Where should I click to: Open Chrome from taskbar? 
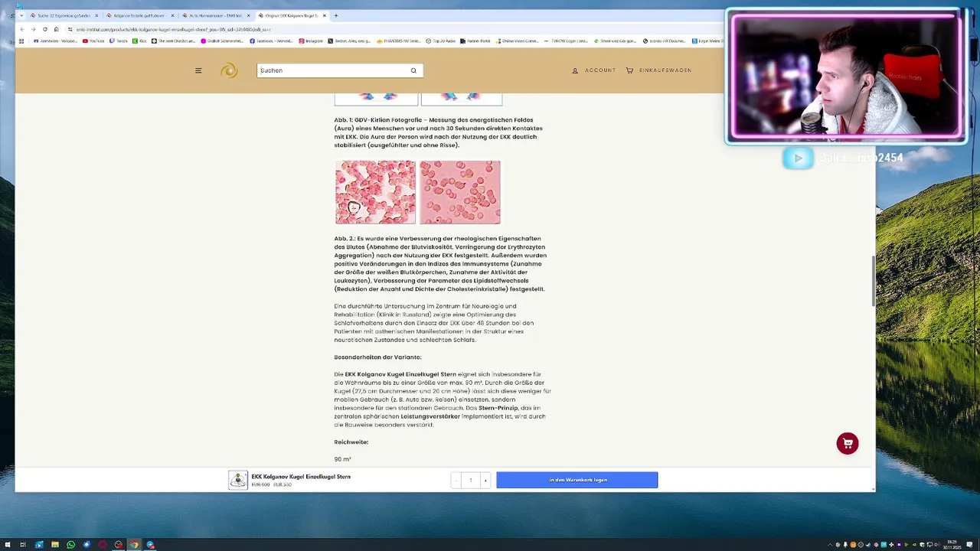coord(134,544)
